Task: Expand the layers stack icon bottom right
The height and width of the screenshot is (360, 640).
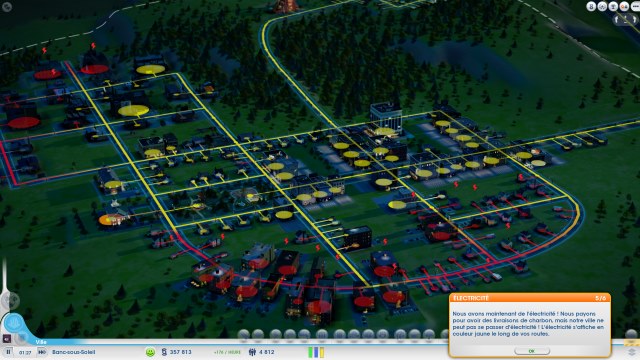Action: click(632, 352)
